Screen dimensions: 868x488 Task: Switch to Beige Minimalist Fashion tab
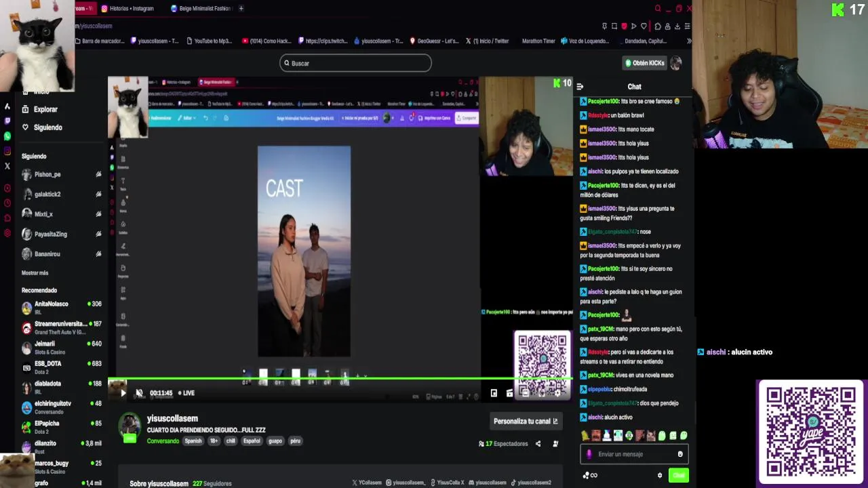(201, 9)
